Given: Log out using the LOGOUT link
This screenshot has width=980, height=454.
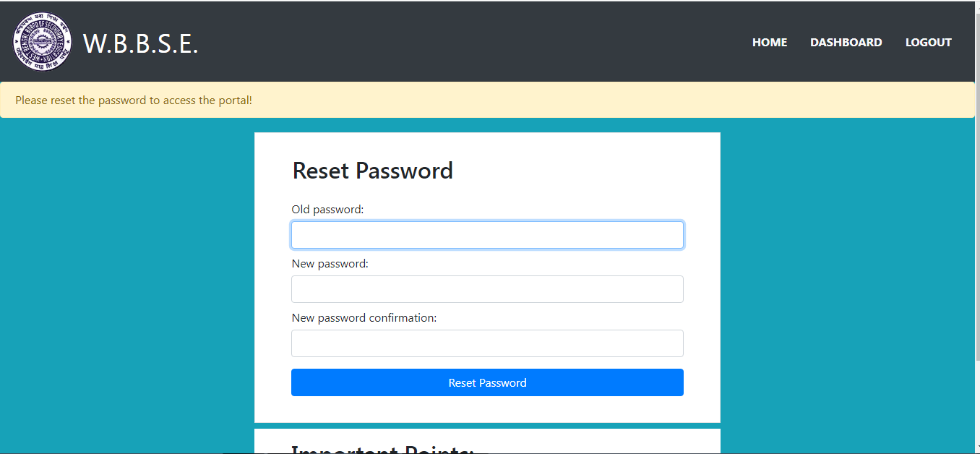Looking at the screenshot, I should (928, 43).
